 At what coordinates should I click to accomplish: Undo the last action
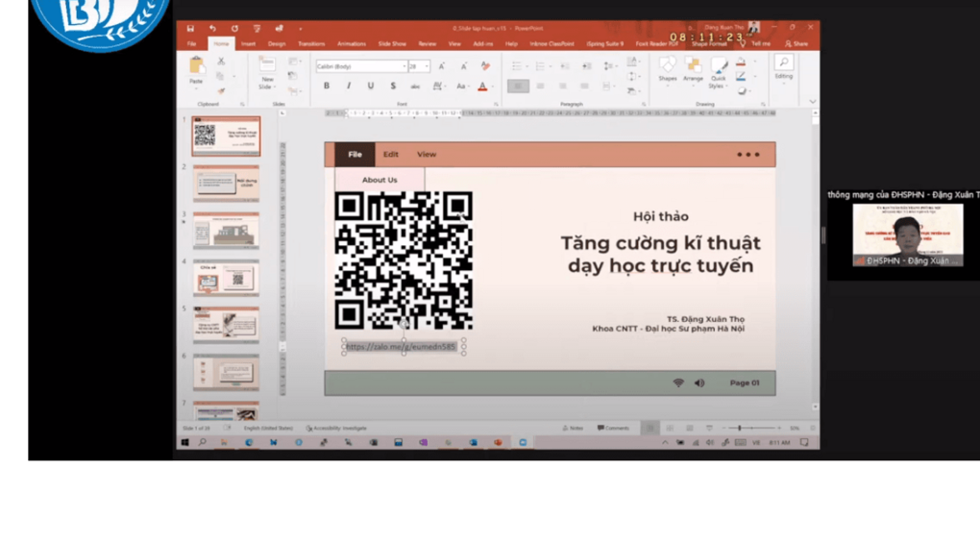point(212,28)
